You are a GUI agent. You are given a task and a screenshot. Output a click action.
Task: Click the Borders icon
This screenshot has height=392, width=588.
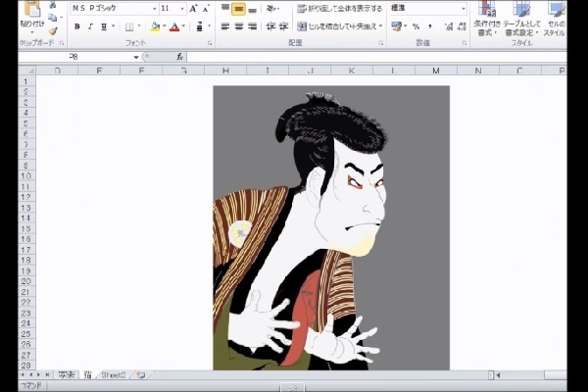click(129, 26)
